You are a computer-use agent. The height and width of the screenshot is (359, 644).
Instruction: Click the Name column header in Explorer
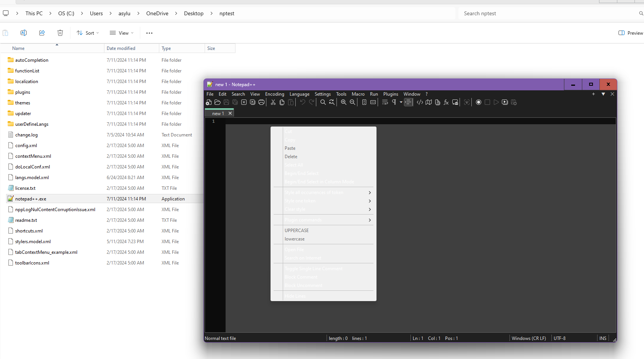click(52, 48)
